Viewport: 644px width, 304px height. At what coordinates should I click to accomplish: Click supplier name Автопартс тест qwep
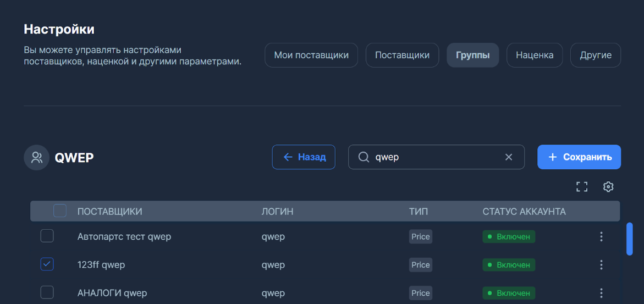pyautogui.click(x=124, y=236)
